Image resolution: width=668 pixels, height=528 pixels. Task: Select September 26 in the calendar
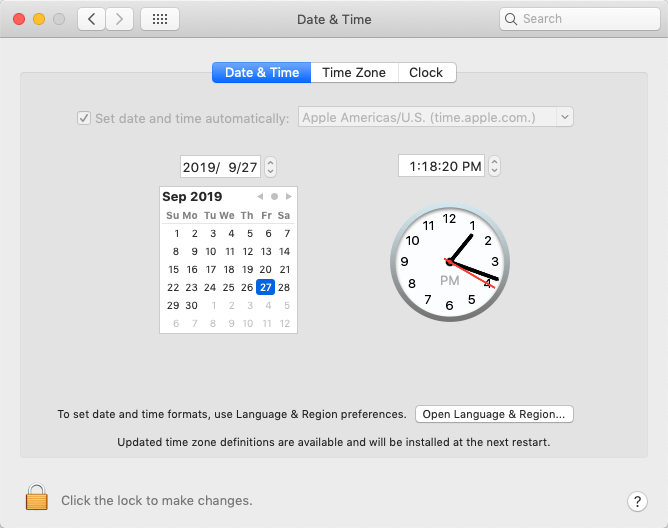[247, 287]
